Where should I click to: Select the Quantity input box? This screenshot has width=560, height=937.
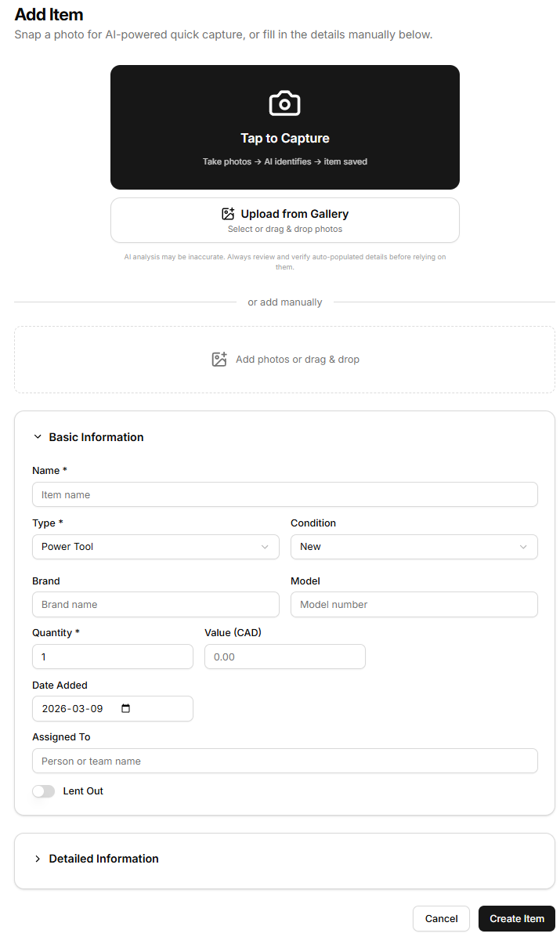coord(112,657)
